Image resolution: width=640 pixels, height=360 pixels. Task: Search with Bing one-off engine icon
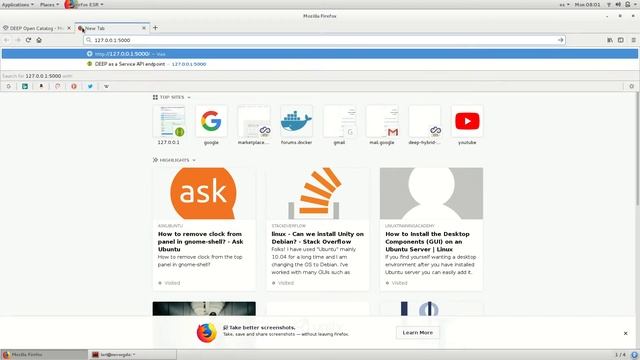pos(25,86)
